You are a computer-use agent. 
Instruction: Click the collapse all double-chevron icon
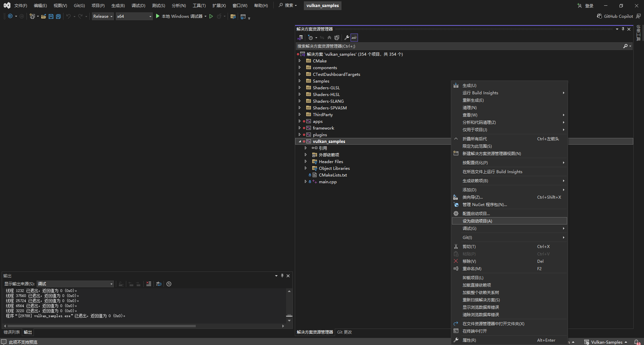coord(329,38)
